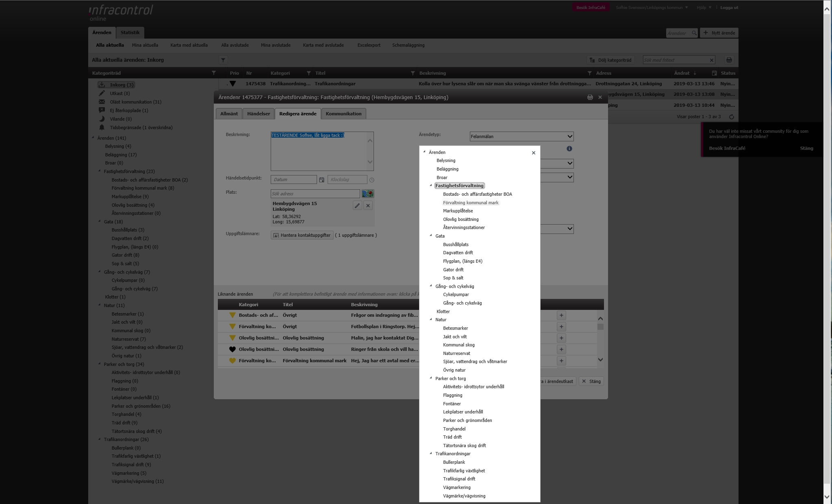Viewport: 832px width, 504px height.
Task: Open the filter funnel beside Inkorg heading
Action: tap(223, 60)
